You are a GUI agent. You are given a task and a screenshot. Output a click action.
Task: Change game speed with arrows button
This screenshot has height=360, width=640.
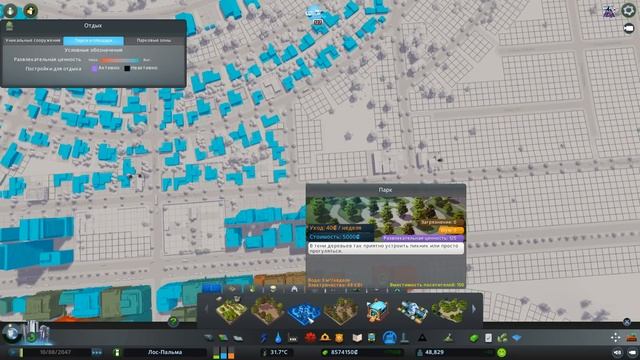point(97,352)
